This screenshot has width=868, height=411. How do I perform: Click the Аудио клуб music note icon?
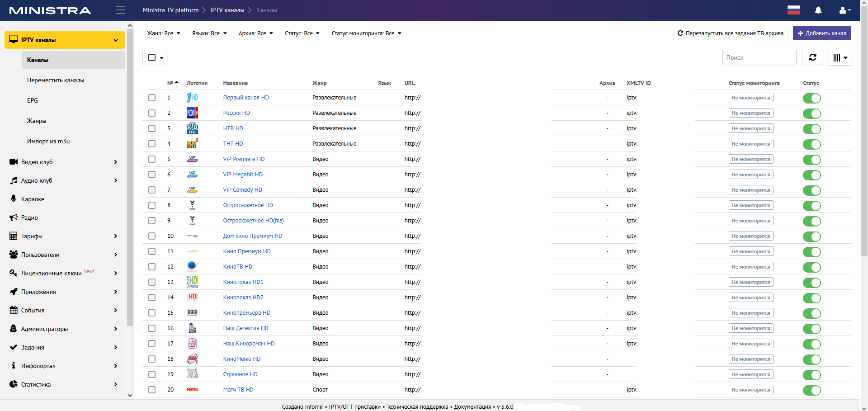[x=14, y=180]
